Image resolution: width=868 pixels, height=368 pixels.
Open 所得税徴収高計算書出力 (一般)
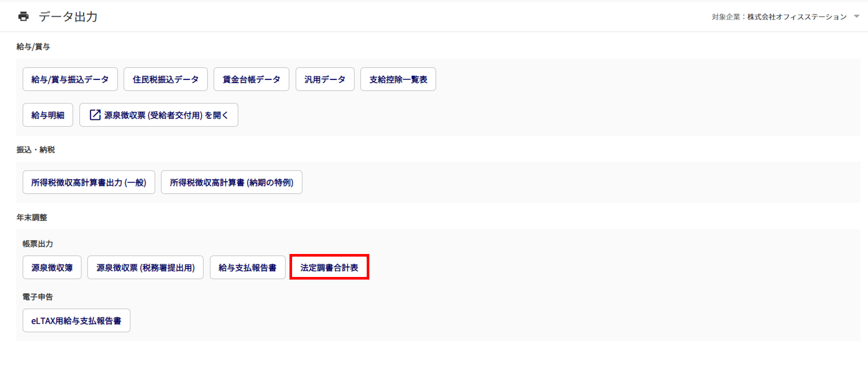tap(89, 182)
